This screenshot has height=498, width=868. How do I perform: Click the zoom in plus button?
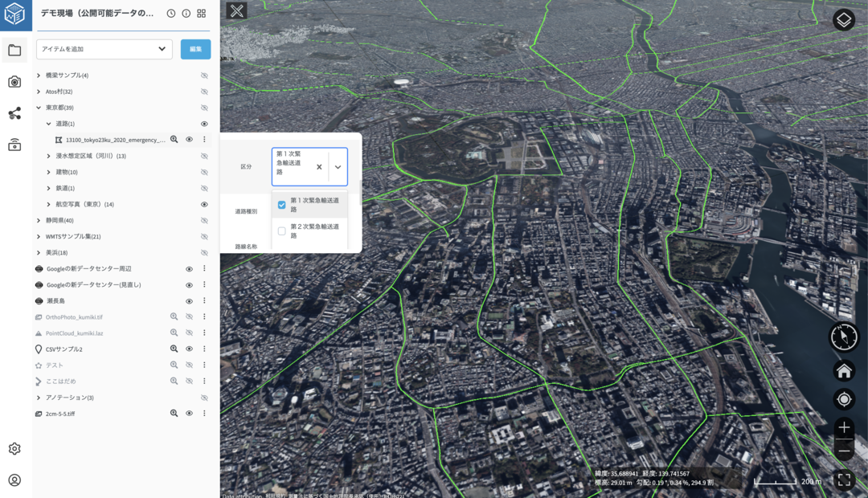844,427
